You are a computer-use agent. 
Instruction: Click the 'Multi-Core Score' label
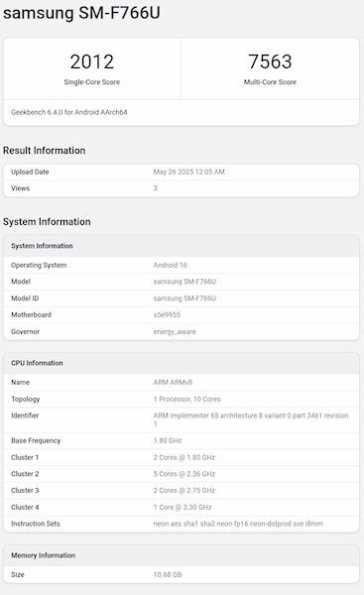(270, 82)
